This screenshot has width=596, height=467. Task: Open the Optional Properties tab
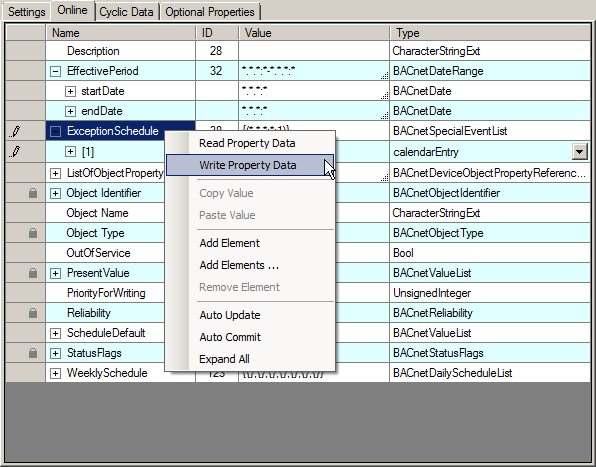coord(210,12)
